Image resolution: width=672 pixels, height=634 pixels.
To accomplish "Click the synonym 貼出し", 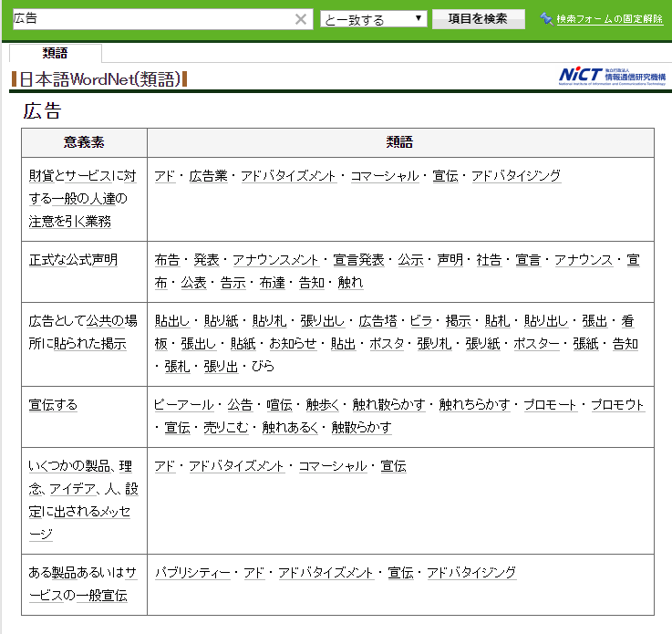I will click(172, 320).
